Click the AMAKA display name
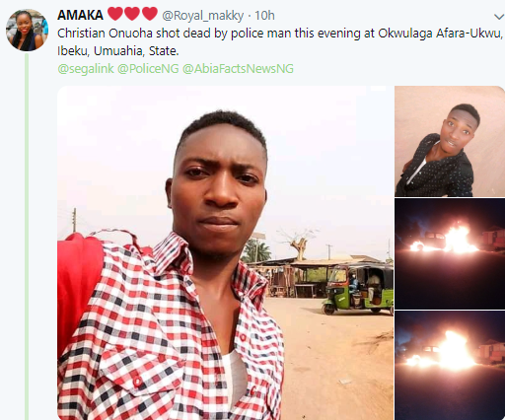The height and width of the screenshot is (420, 505). tap(80, 15)
